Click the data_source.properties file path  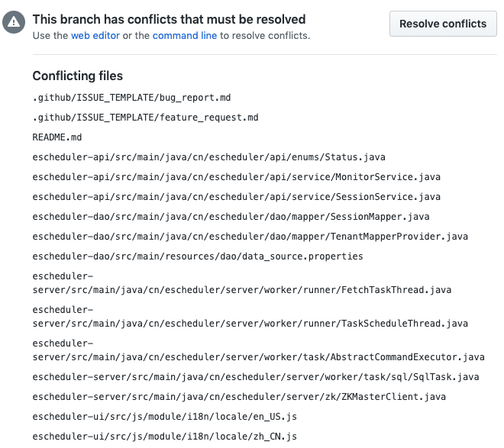click(198, 256)
